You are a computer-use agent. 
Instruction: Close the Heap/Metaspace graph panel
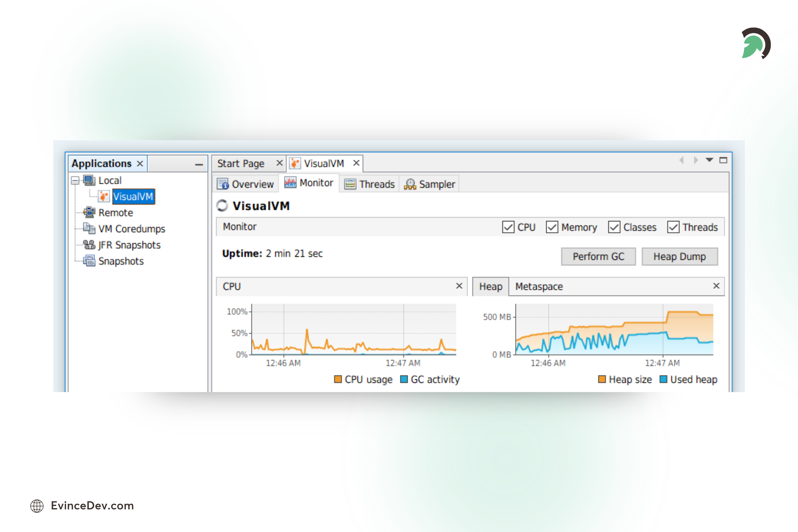[x=716, y=286]
